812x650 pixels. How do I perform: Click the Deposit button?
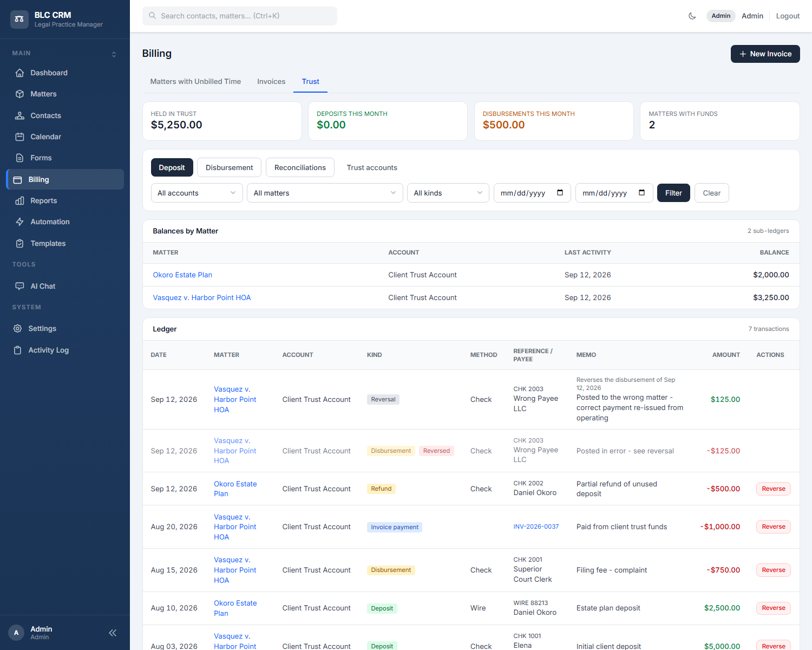coord(172,167)
